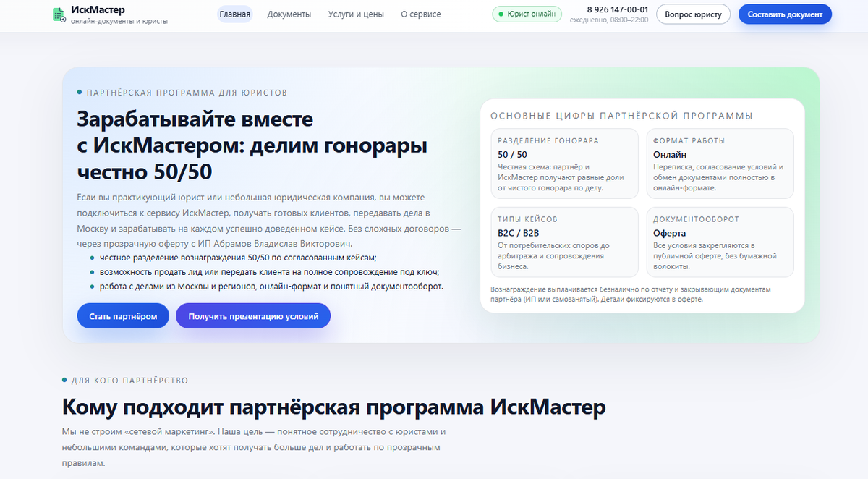Click the label Для кого партнёрство
This screenshot has width=868, height=479.
point(129,381)
